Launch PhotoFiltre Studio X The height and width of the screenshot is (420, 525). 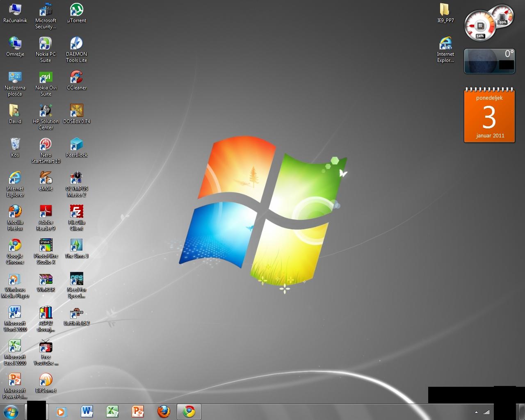point(46,252)
